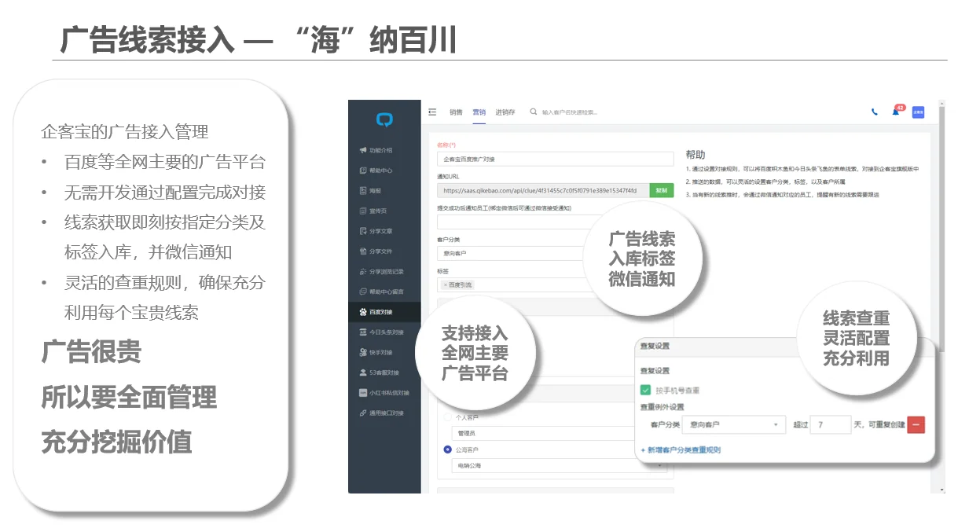Click help line starting 通过设置对接规则

802,169
